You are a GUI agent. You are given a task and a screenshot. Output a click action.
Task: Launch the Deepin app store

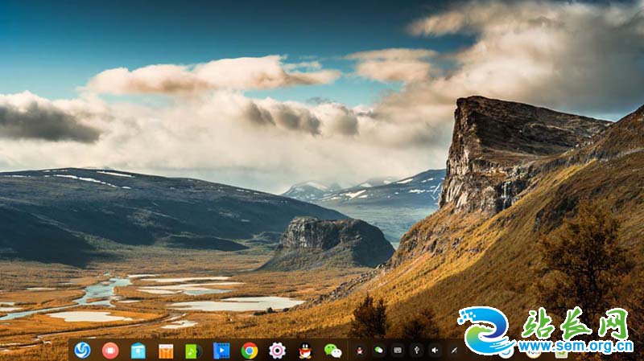coord(138,350)
